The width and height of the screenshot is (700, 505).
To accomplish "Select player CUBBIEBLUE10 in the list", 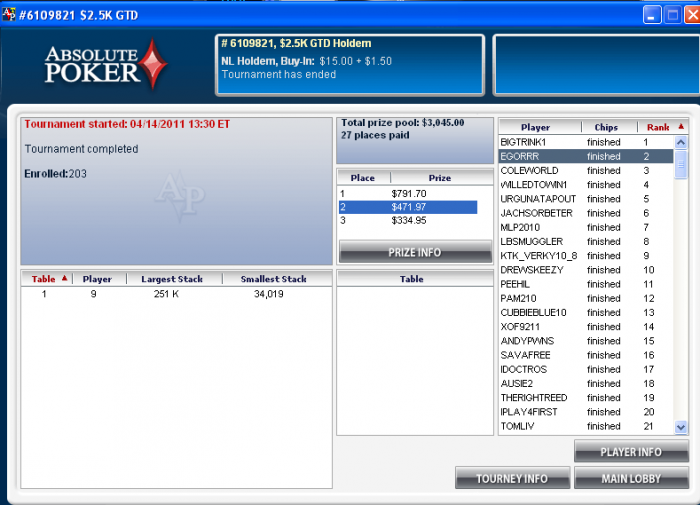I will pyautogui.click(x=586, y=313).
